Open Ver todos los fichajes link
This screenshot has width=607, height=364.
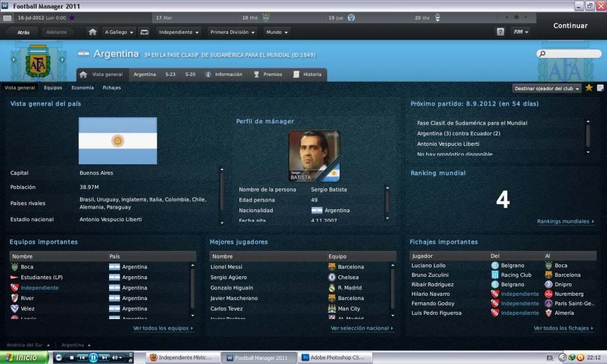pyautogui.click(x=564, y=328)
